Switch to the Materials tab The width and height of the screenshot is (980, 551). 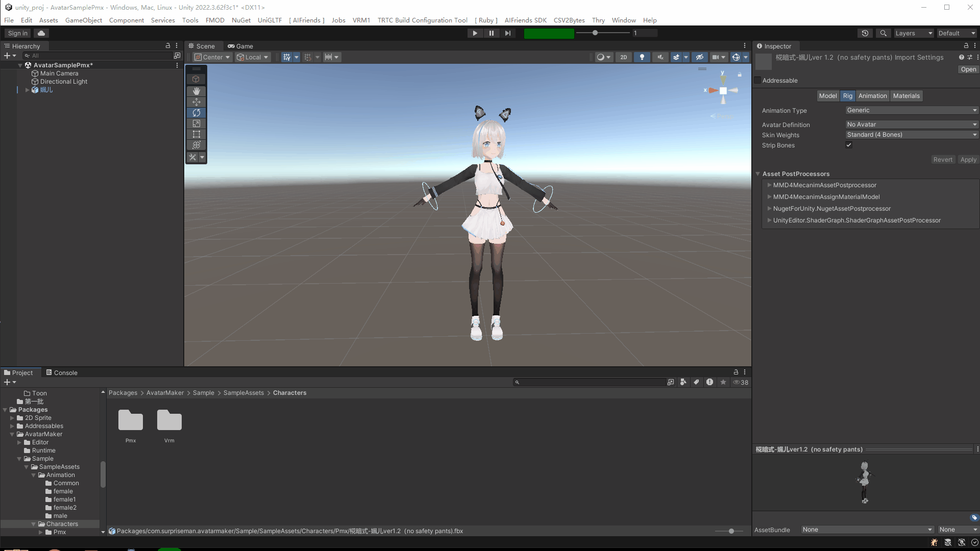click(x=906, y=96)
